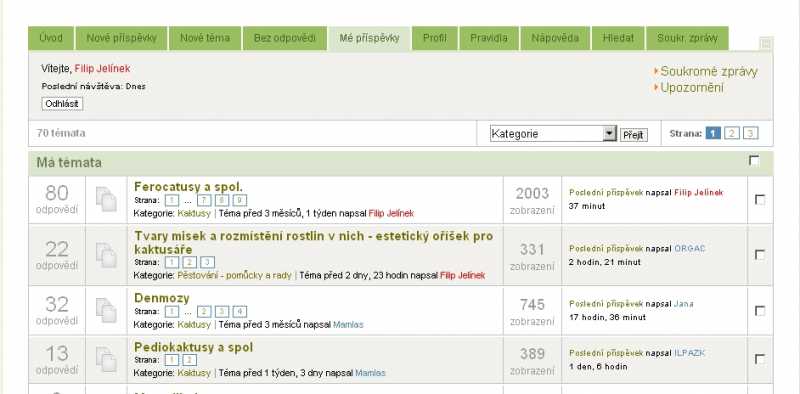Click the arrow bullet before Soukromé zprávy
The image size is (800, 394).
656,71
